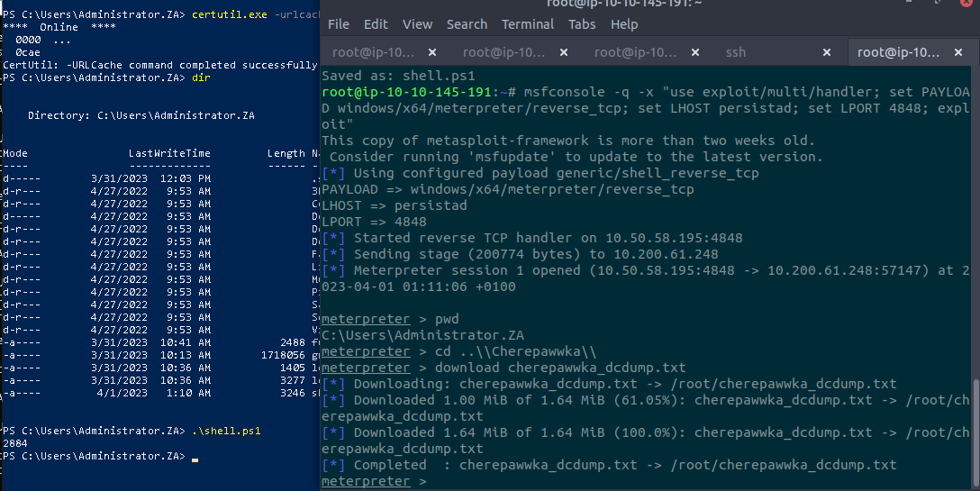This screenshot has height=491, width=980.
Task: Click the 'Mode' column header in PowerShell
Action: tap(15, 153)
